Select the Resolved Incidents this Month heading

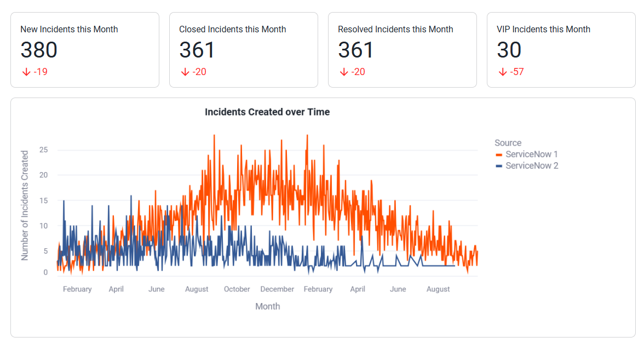pyautogui.click(x=395, y=30)
